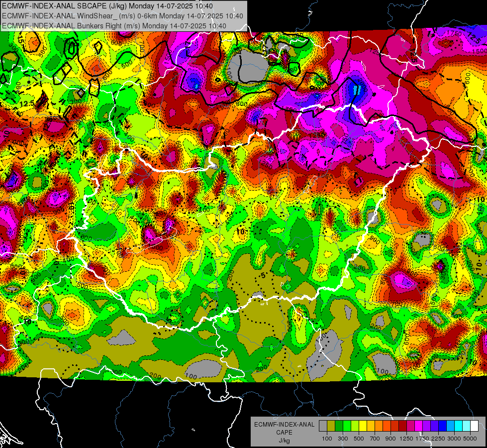
Task: Click the 2250 value on the legend scale
Action: [438, 439]
